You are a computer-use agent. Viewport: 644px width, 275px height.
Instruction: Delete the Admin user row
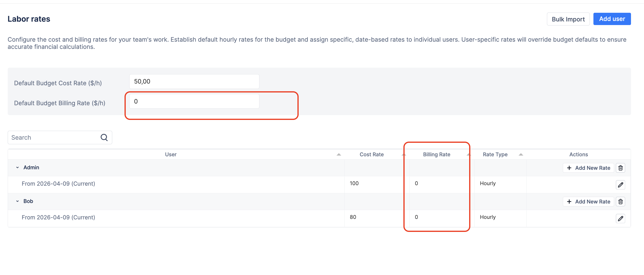pyautogui.click(x=620, y=168)
